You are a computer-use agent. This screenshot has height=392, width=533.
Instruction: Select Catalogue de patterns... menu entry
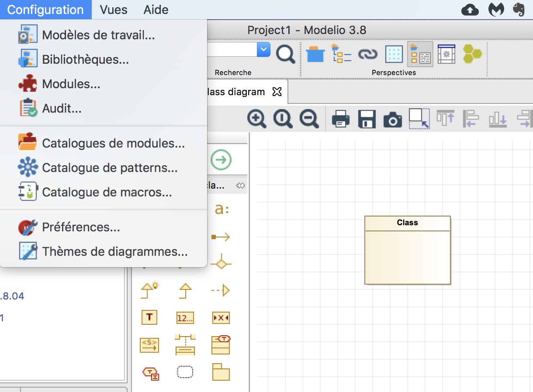[x=110, y=168]
